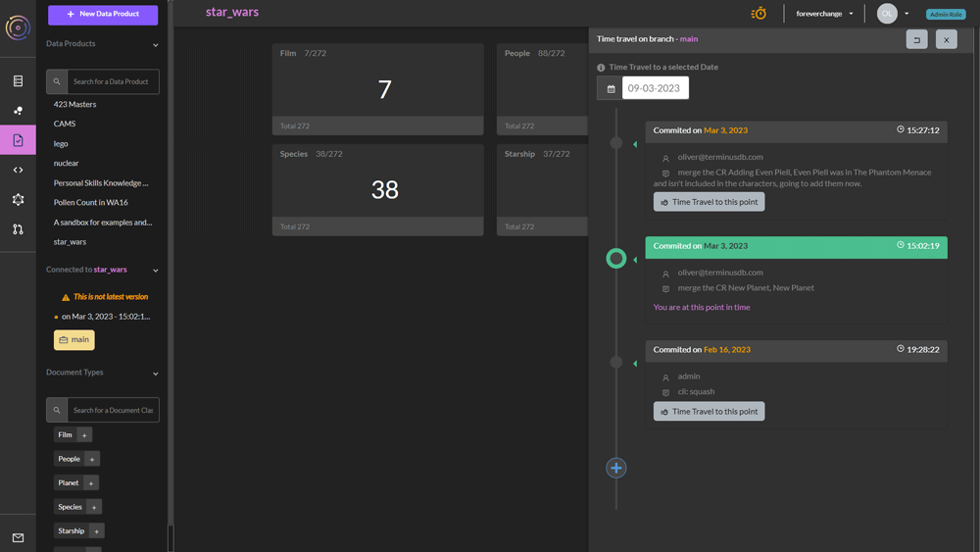The image size is (980, 552).
Task: Click the 'You are at this point in time' text
Action: click(702, 308)
